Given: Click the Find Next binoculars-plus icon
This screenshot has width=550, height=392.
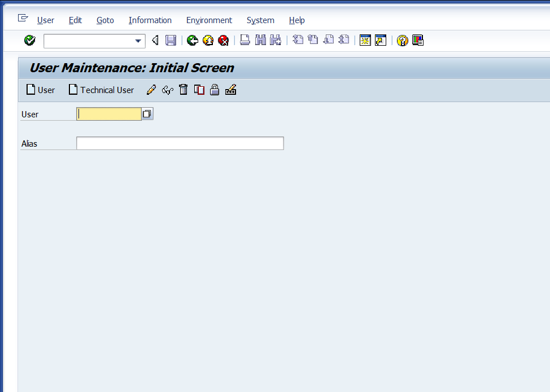Looking at the screenshot, I should point(276,41).
